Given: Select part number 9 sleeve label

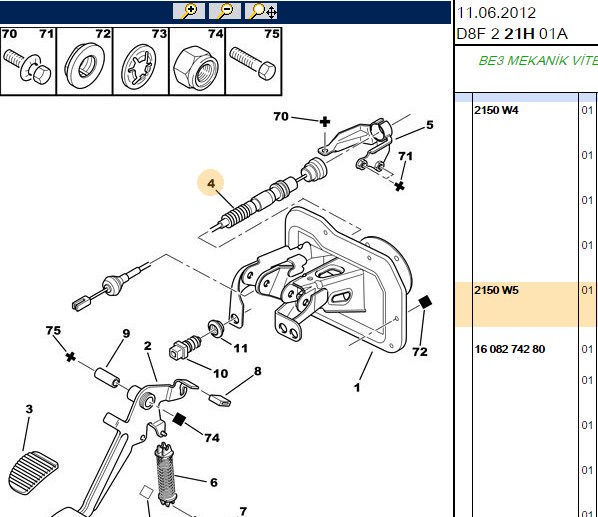Looking at the screenshot, I should click(126, 333).
